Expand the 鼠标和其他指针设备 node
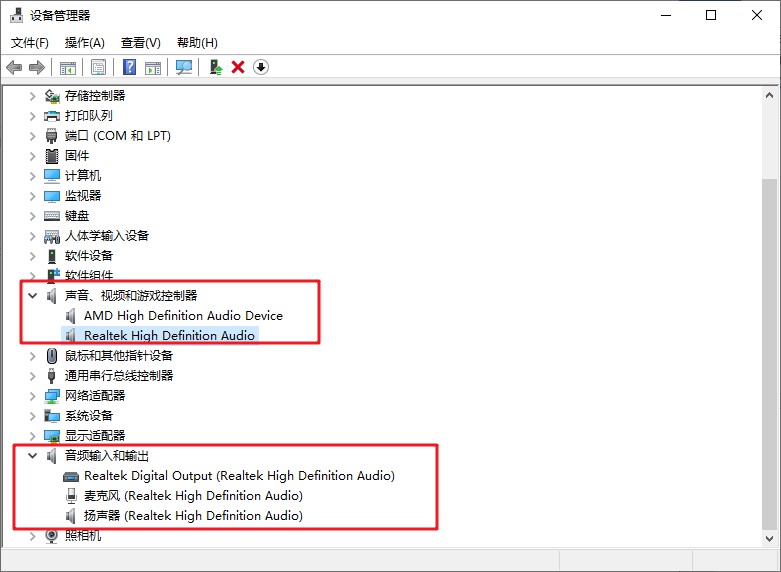This screenshot has height=572, width=781. tap(32, 356)
